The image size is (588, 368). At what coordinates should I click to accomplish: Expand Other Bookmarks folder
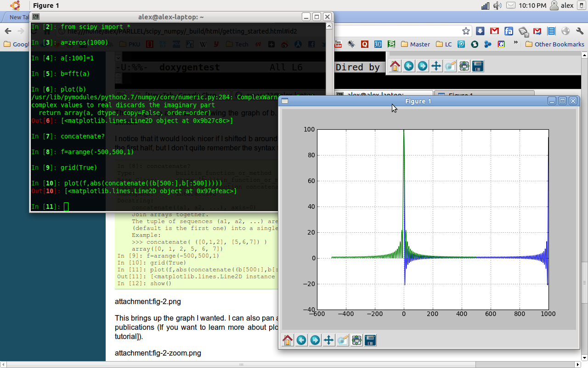coord(554,44)
